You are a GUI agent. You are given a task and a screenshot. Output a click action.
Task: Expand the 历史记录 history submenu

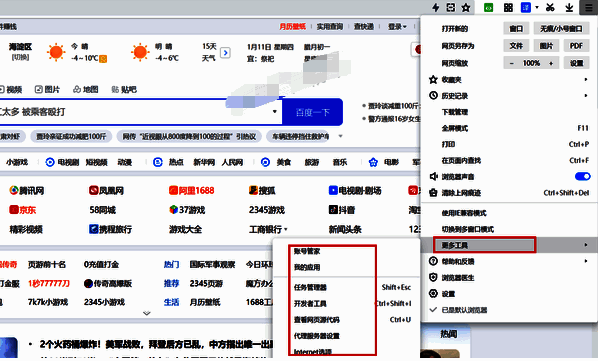click(509, 96)
